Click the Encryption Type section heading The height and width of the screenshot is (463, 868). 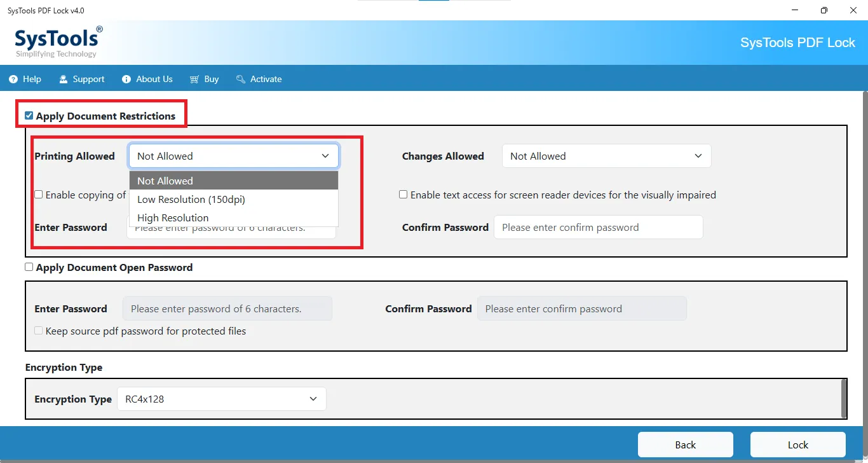(x=64, y=367)
